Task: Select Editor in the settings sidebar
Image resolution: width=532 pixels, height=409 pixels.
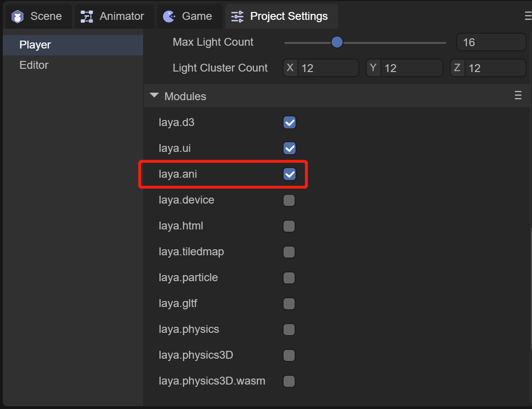Action: [x=34, y=65]
